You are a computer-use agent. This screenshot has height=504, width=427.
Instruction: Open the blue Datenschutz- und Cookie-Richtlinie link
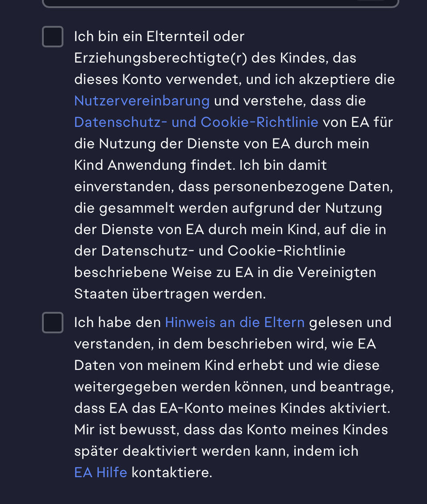tap(196, 122)
